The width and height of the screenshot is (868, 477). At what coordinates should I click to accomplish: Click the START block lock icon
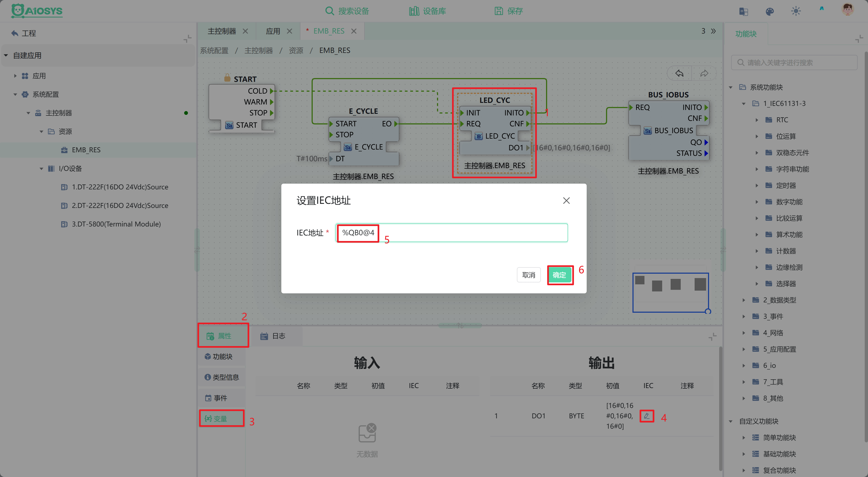coord(227,77)
